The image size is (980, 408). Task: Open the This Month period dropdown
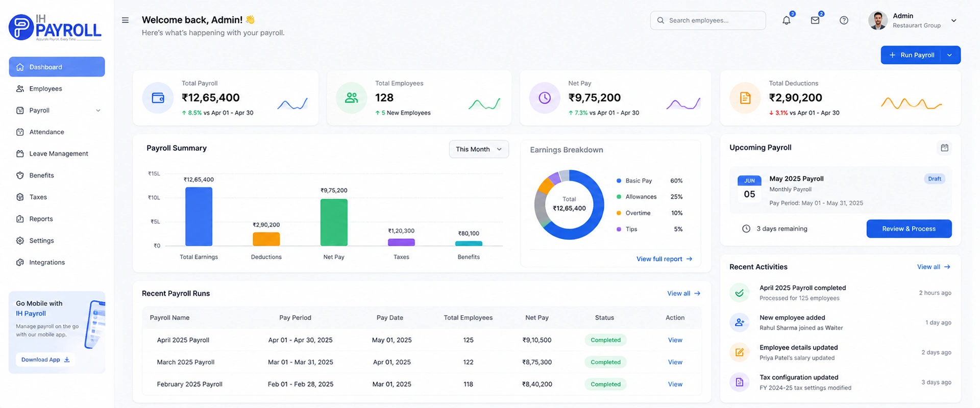(479, 149)
